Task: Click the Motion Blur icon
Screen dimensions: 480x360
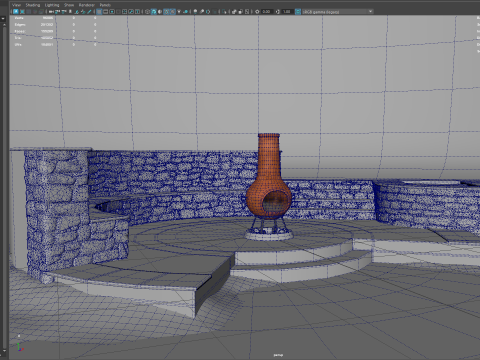Action: [202, 12]
